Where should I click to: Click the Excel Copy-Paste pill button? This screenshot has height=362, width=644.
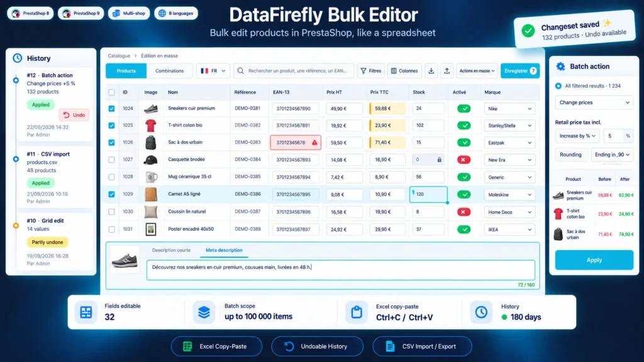point(216,346)
